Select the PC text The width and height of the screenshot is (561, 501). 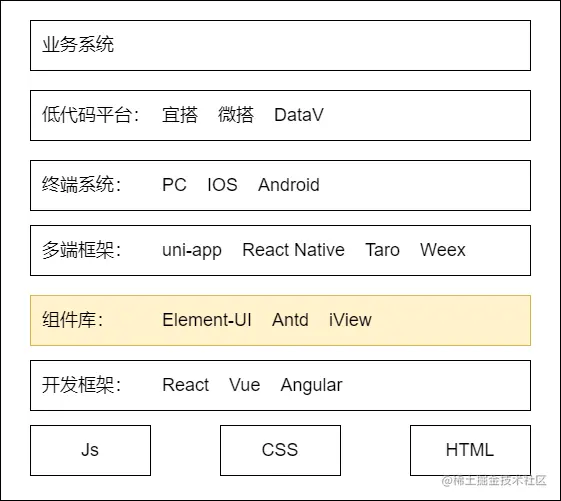click(174, 185)
